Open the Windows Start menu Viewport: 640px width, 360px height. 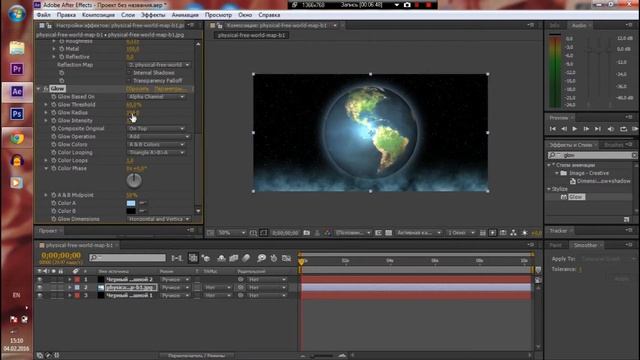[x=17, y=14]
